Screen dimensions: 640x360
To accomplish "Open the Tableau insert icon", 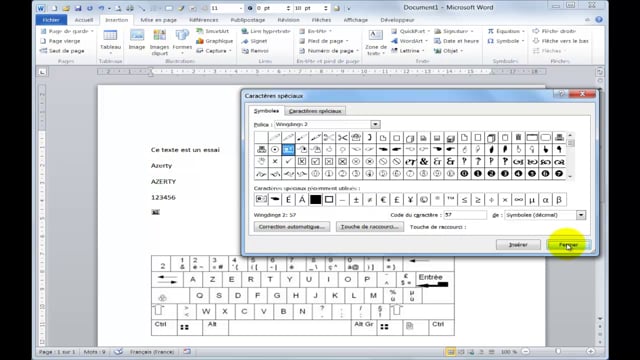I will 110,40.
